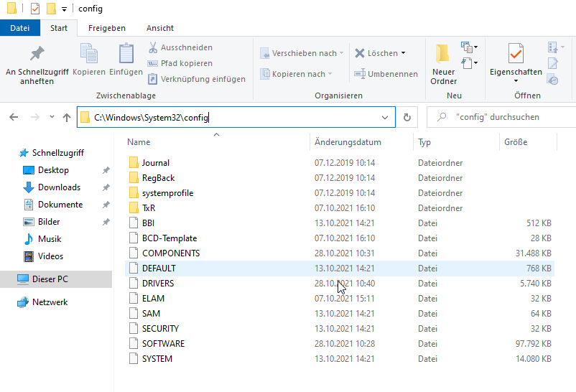Open the Datei tab
Image resolution: width=576 pixels, height=392 pixels.
click(x=20, y=28)
